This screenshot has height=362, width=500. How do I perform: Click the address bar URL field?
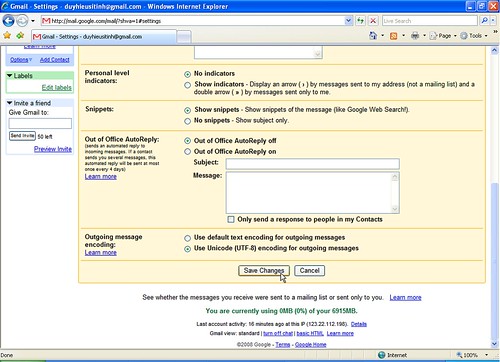click(x=197, y=21)
